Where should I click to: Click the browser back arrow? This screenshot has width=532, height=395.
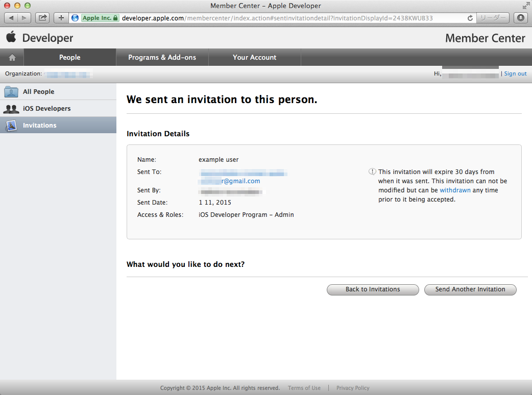point(11,17)
